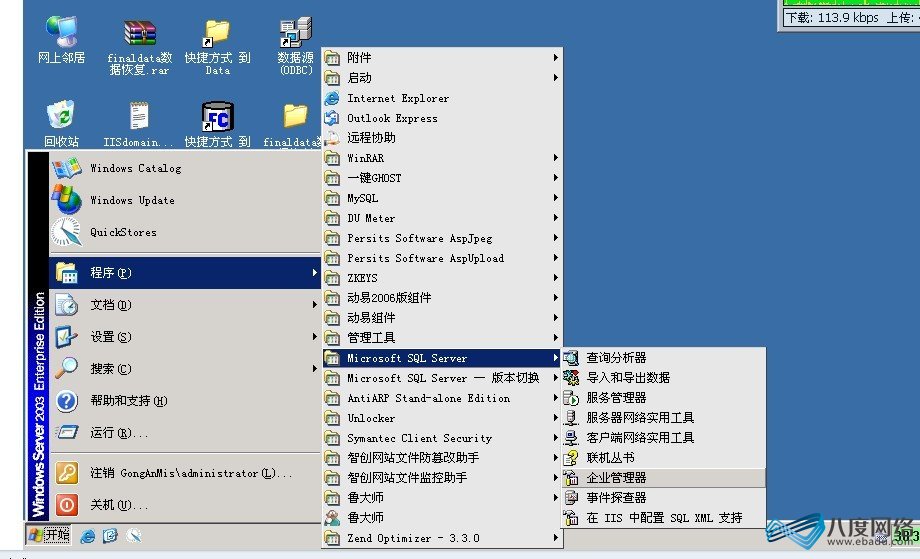Expand 文档(D) submenu

pos(185,304)
